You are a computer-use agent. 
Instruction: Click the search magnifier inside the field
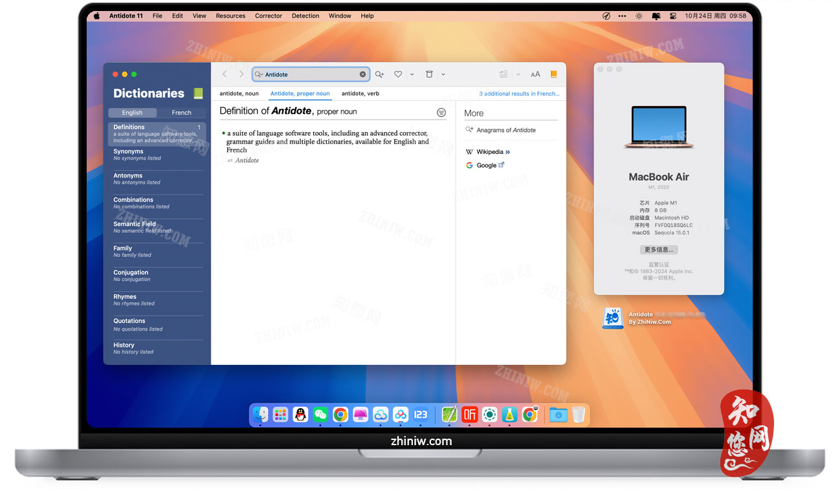(x=258, y=74)
